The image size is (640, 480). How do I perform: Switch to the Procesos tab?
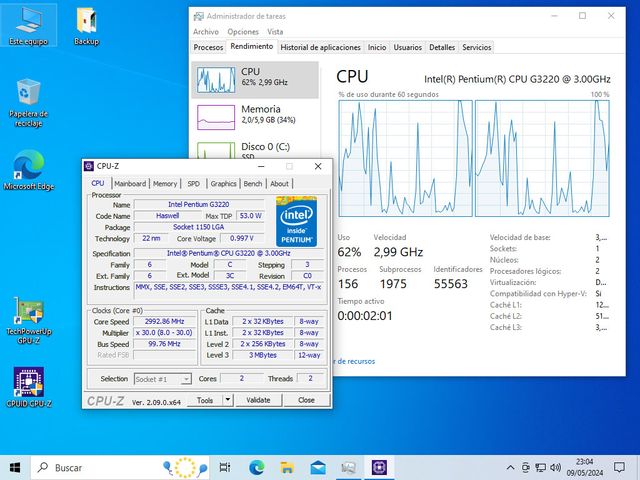pyautogui.click(x=208, y=47)
